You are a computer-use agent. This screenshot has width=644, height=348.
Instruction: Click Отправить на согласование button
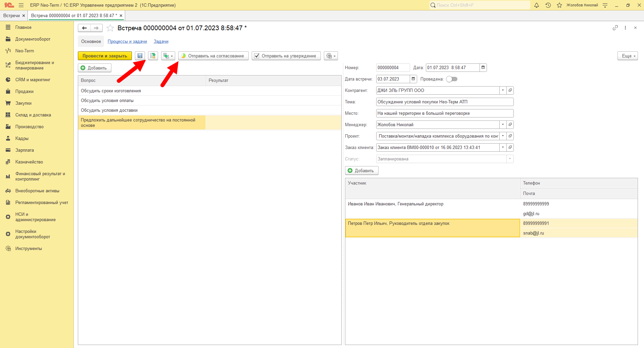point(213,56)
